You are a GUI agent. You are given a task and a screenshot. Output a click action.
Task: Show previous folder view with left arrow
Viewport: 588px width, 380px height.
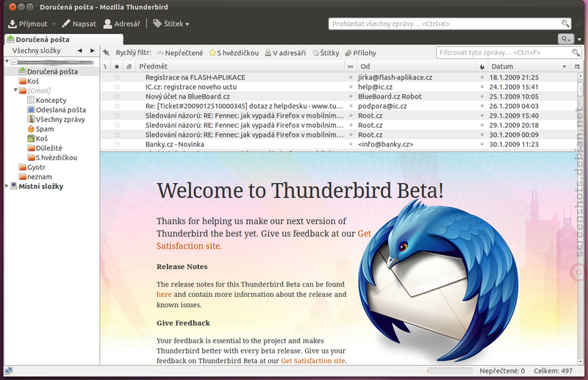pyautogui.click(x=79, y=51)
